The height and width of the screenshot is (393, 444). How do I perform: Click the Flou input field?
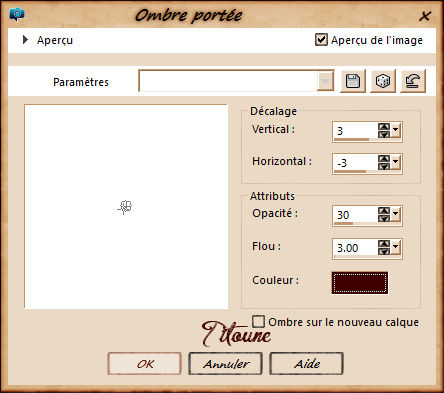coord(355,247)
